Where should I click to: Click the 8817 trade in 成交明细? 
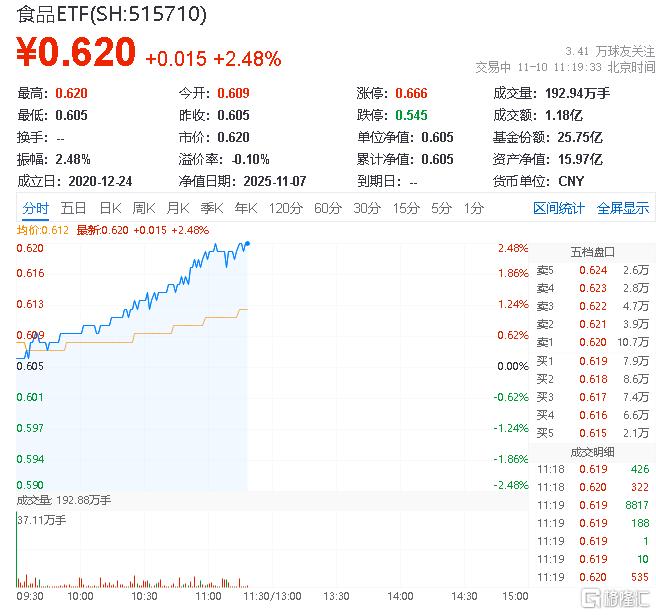click(590, 505)
